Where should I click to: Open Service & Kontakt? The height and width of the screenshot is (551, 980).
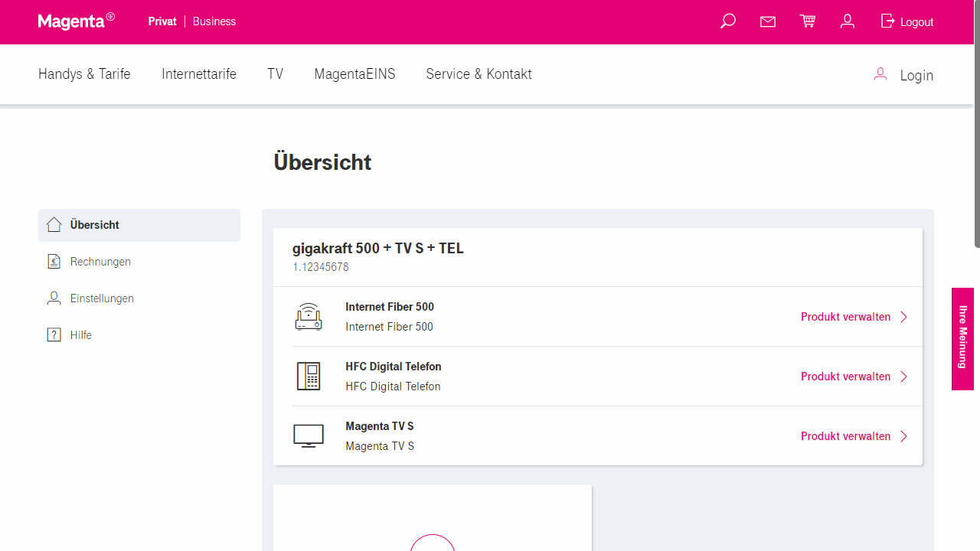pos(479,73)
